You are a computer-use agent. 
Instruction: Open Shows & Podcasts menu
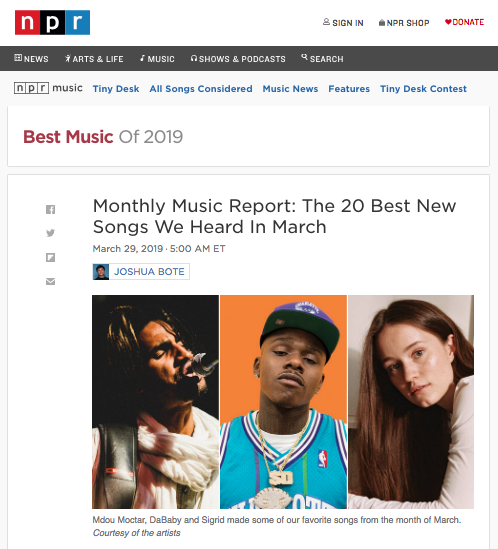238,58
